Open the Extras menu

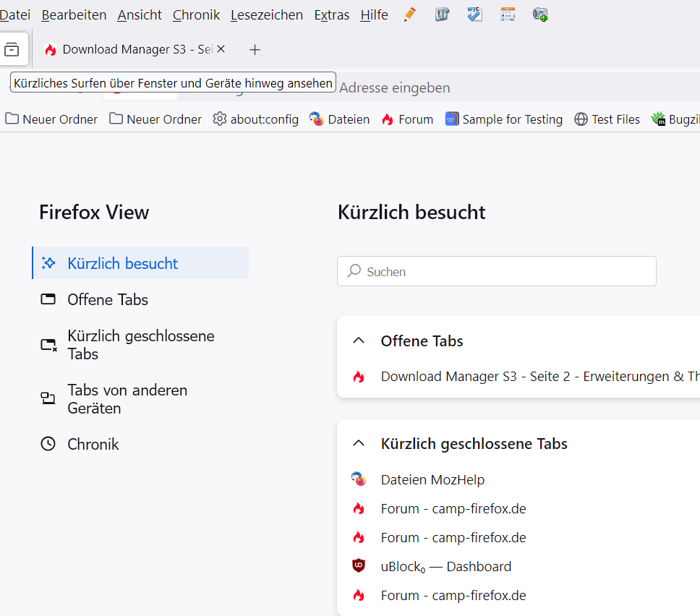(x=332, y=14)
